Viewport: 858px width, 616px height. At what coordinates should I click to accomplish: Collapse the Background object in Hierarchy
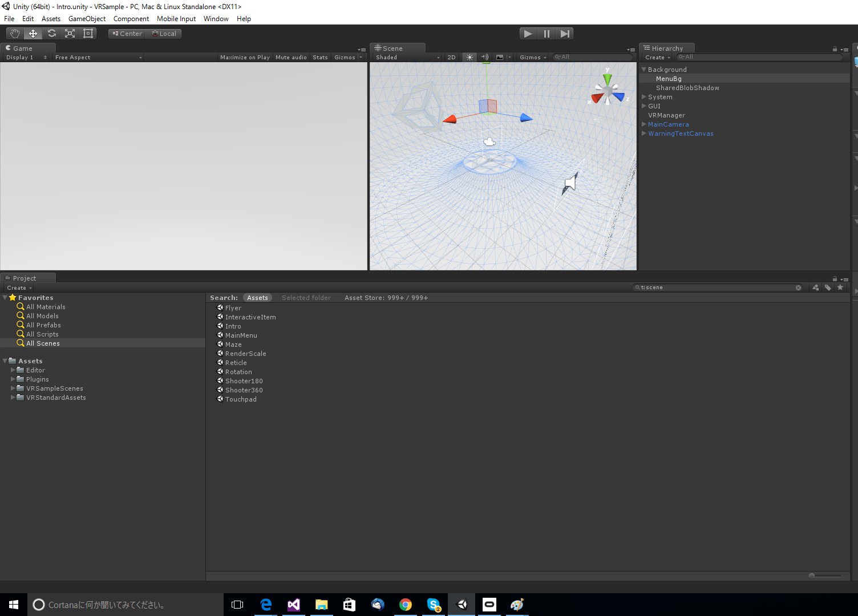(x=643, y=70)
